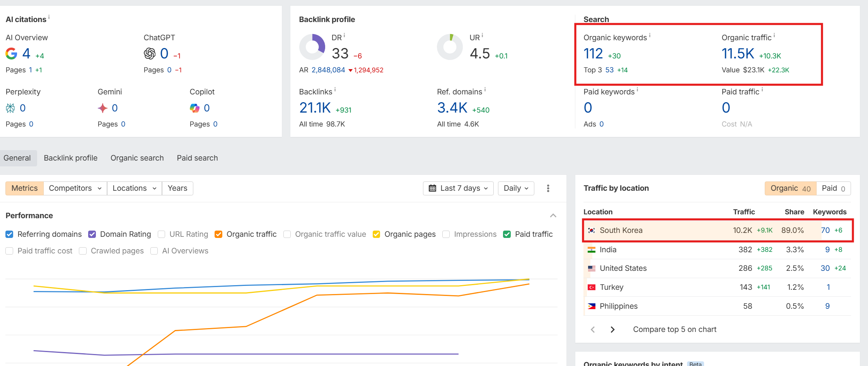Image resolution: width=868 pixels, height=366 pixels.
Task: Click the Perplexity icon
Action: (10, 108)
